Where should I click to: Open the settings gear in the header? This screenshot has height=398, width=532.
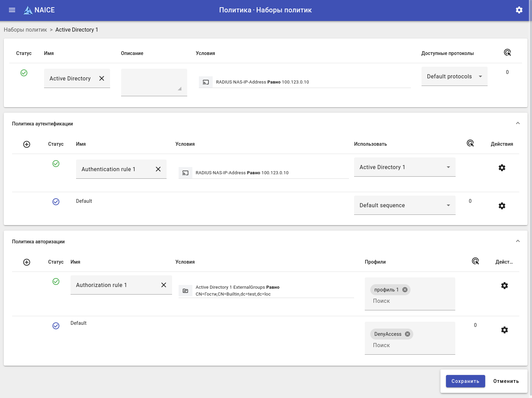pyautogui.click(x=519, y=10)
